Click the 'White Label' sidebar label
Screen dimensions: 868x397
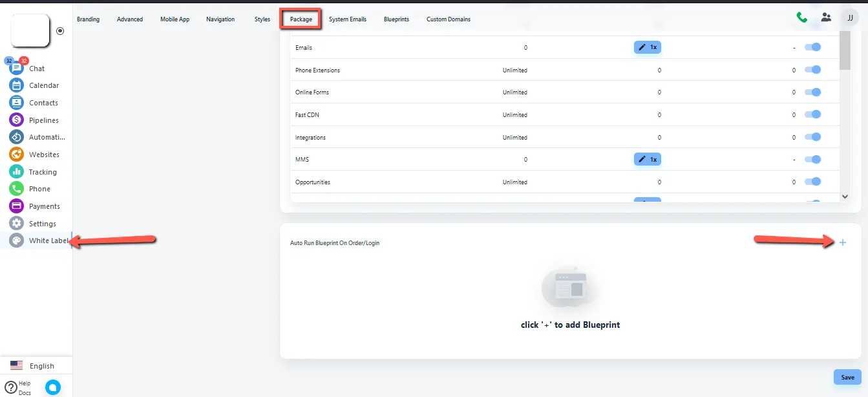pyautogui.click(x=48, y=241)
